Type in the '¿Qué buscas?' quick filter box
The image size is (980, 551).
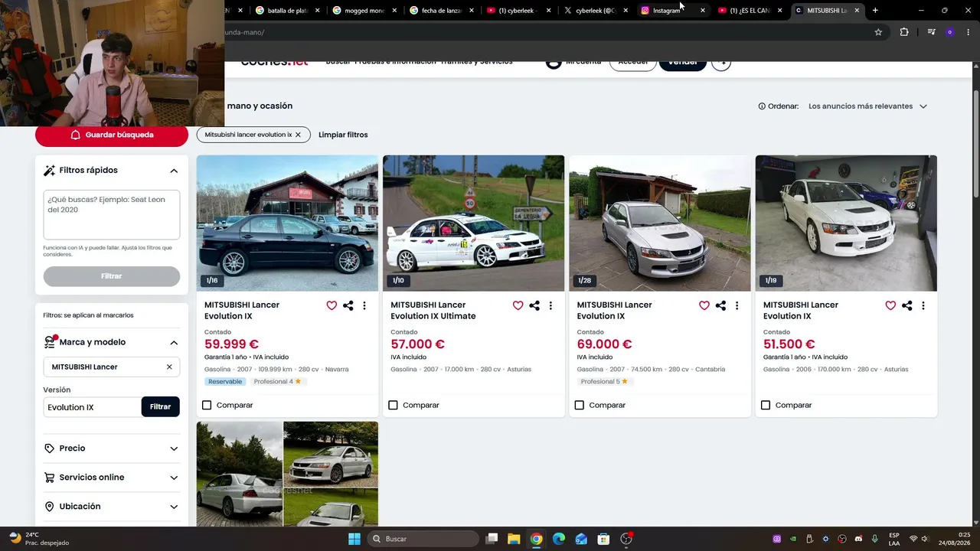(112, 214)
